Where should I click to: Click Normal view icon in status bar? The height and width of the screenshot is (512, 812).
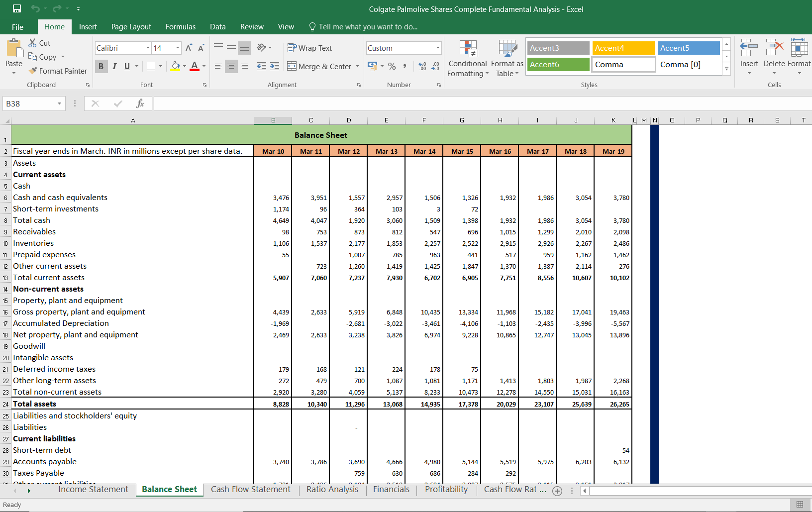click(x=800, y=505)
